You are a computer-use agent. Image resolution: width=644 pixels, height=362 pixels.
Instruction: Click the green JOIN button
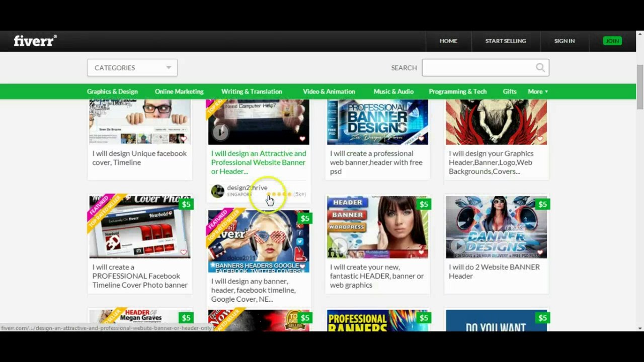pos(612,41)
